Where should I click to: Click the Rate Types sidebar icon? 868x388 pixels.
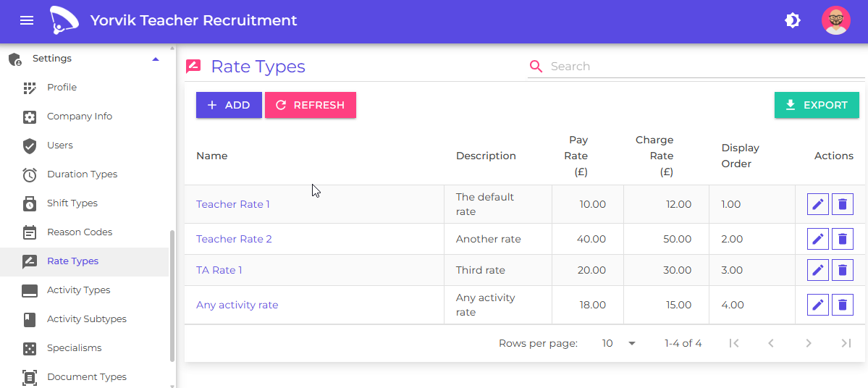click(x=30, y=261)
